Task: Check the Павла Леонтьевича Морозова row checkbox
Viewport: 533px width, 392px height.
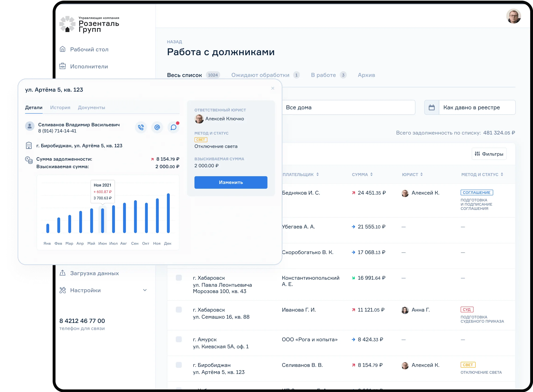Action: [x=179, y=278]
